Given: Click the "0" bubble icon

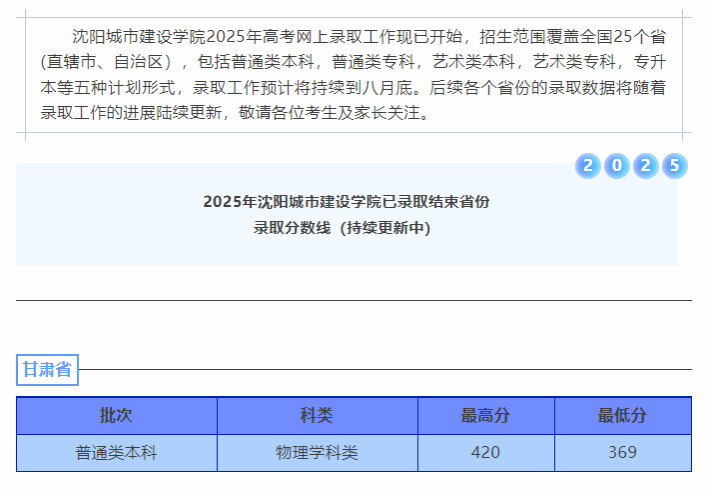Looking at the screenshot, I should click(617, 166).
